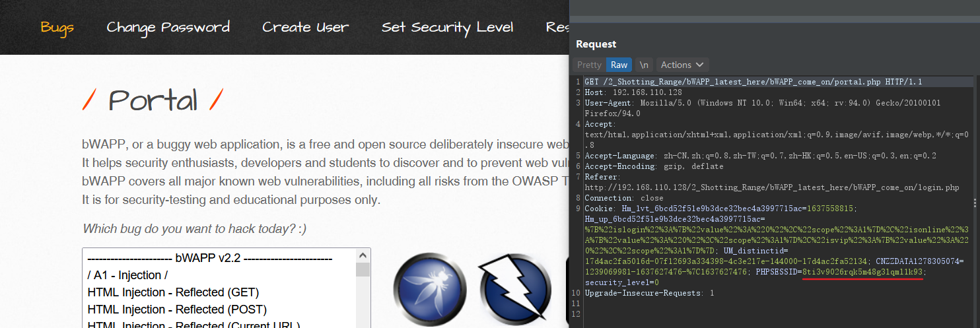Select the '/ A1 - Injection /' list entry

coord(127,275)
